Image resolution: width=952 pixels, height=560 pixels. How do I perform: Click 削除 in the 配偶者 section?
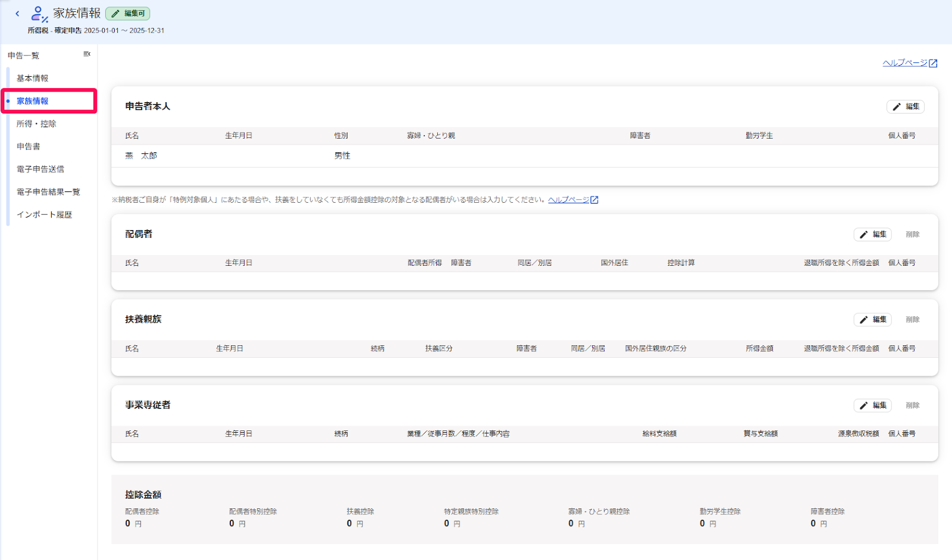tap(913, 234)
